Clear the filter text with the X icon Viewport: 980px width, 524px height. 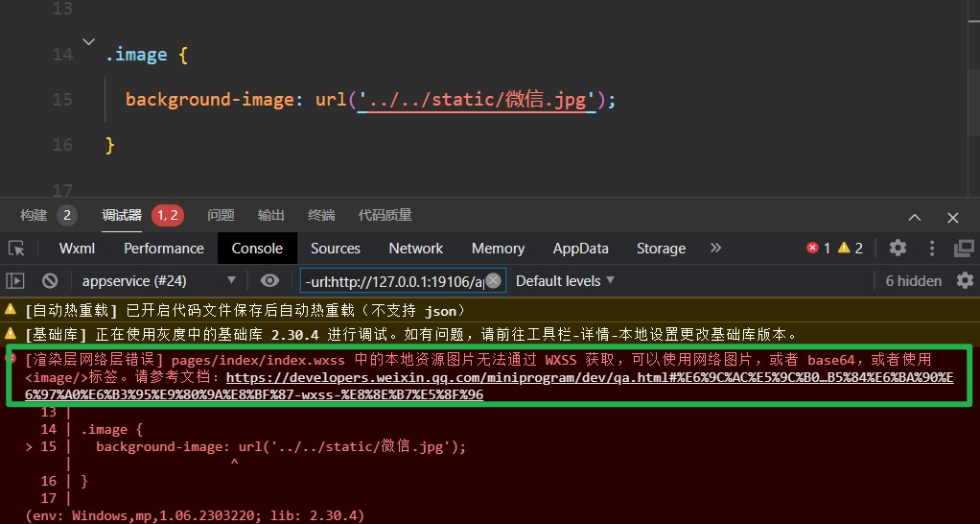click(493, 281)
